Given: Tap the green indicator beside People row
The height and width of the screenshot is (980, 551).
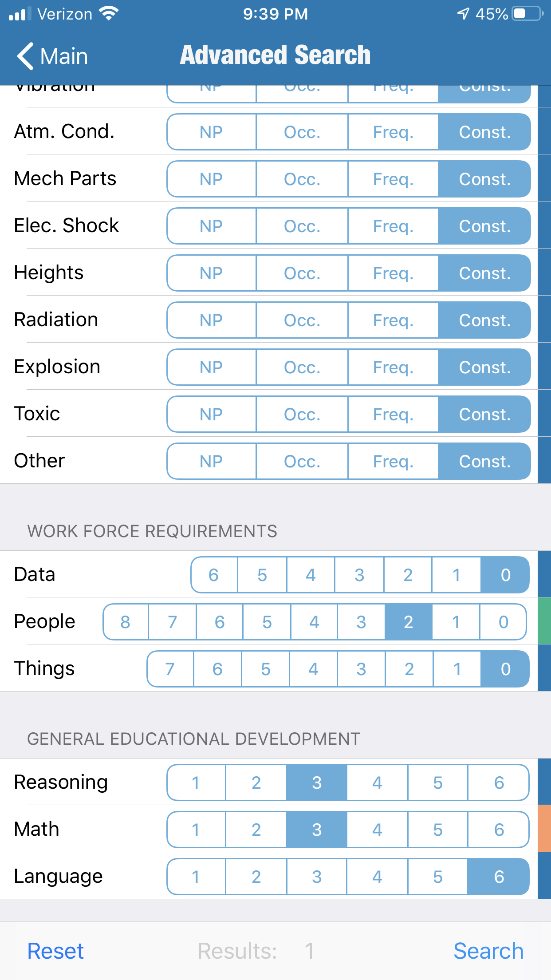Looking at the screenshot, I should 544,621.
